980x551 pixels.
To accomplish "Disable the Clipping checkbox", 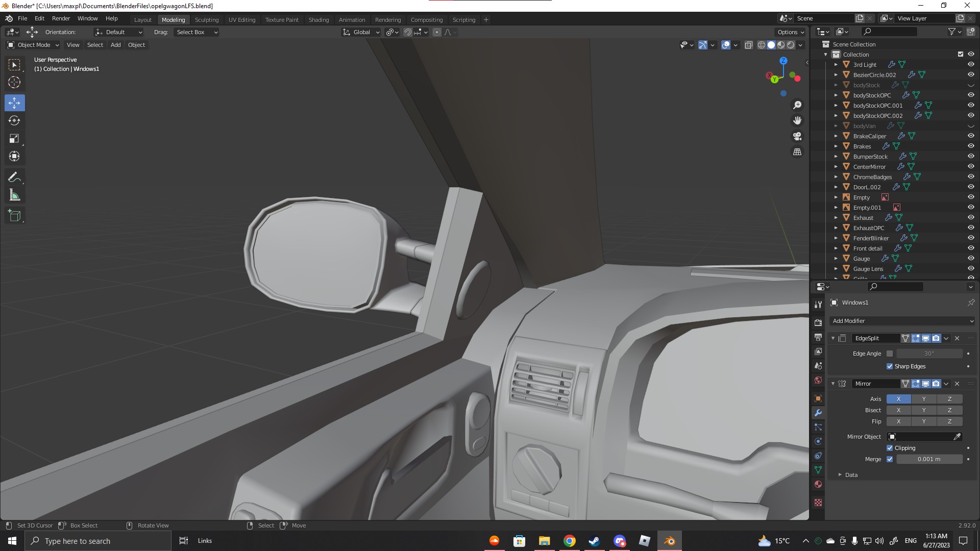I will (x=890, y=448).
